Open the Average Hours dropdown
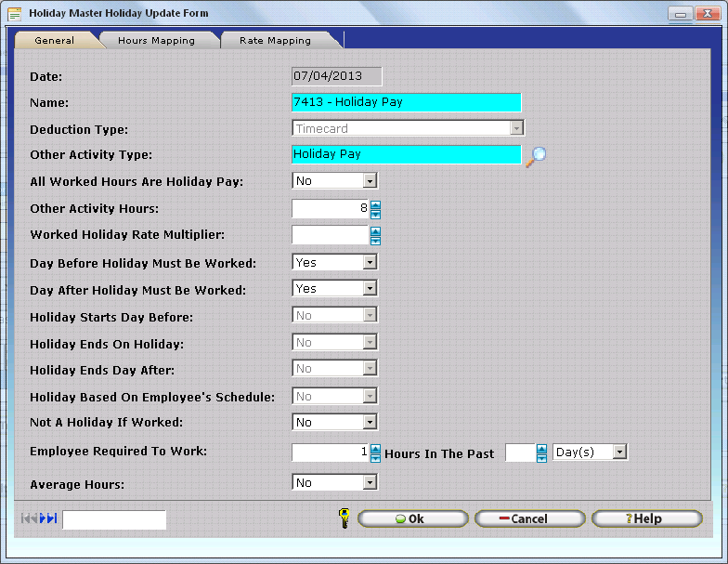The height and width of the screenshot is (564, 728). pos(370,483)
